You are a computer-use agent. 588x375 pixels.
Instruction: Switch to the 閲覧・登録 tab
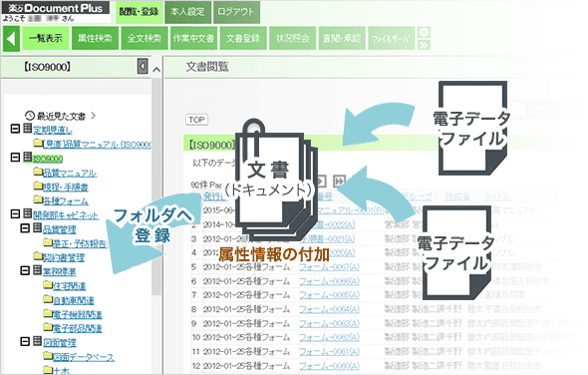click(140, 12)
